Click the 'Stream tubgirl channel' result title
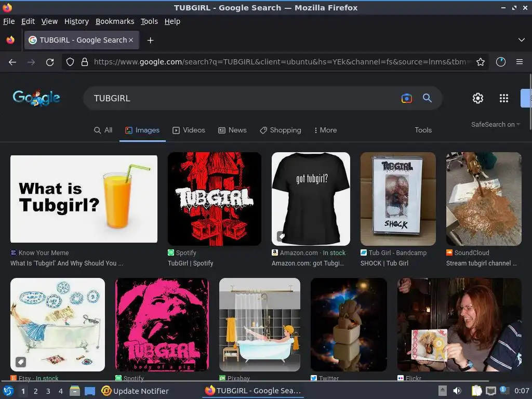This screenshot has width=532, height=399. tap(481, 263)
